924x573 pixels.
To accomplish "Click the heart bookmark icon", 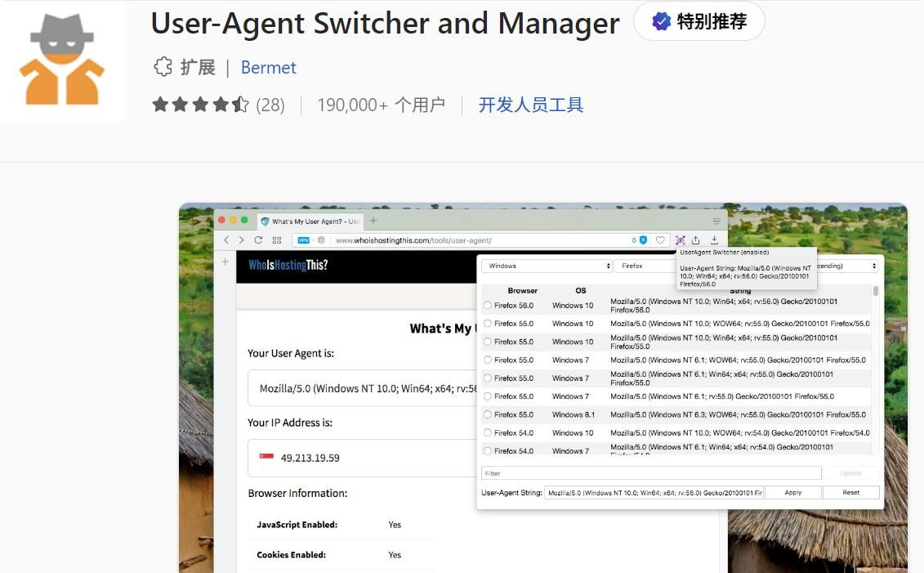I will 660,240.
